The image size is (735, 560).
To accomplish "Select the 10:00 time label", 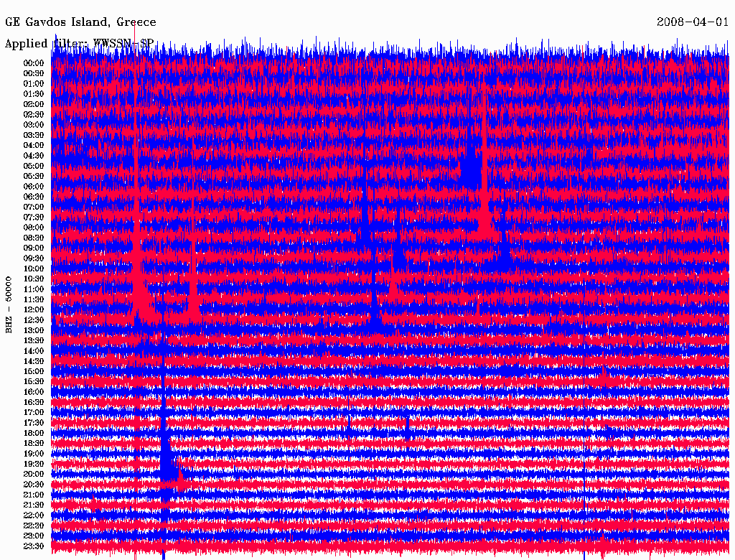I will pyautogui.click(x=34, y=269).
